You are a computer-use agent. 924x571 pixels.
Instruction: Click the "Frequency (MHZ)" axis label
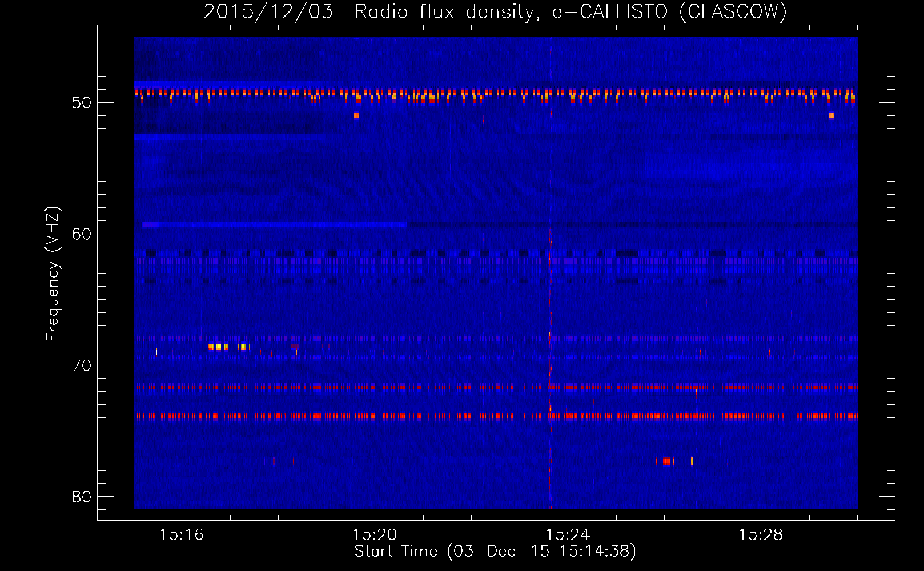[52, 274]
